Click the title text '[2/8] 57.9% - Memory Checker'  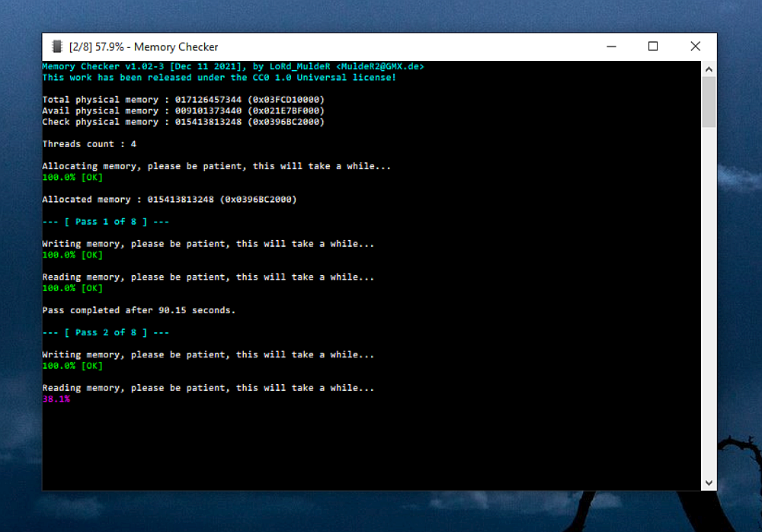pyautogui.click(x=143, y=47)
